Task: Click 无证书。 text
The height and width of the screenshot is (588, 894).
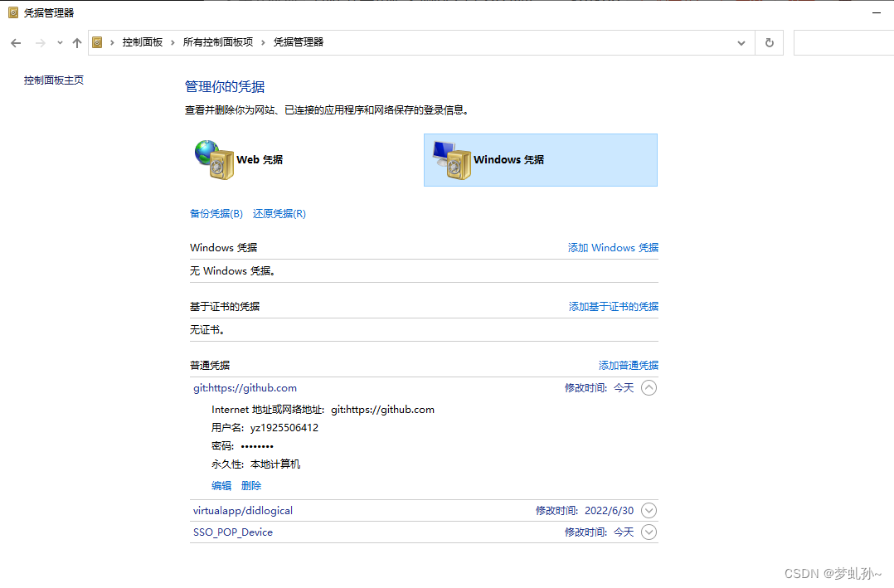Action: [x=207, y=329]
